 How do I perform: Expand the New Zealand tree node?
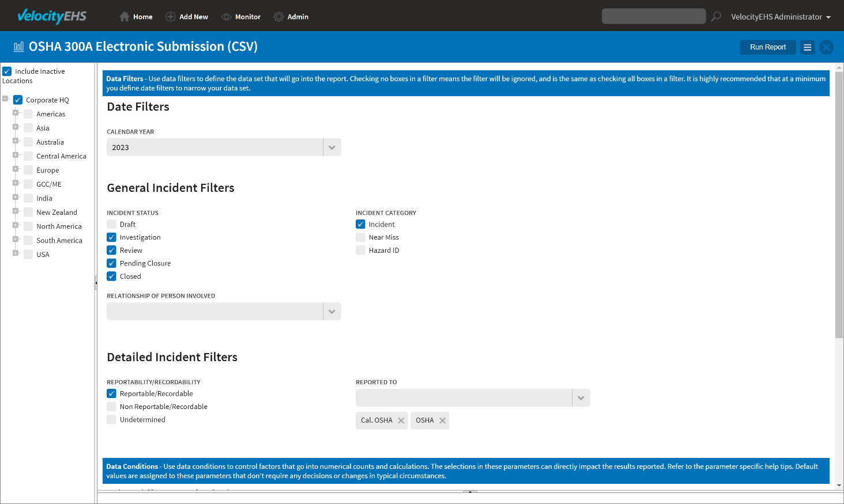pos(16,211)
